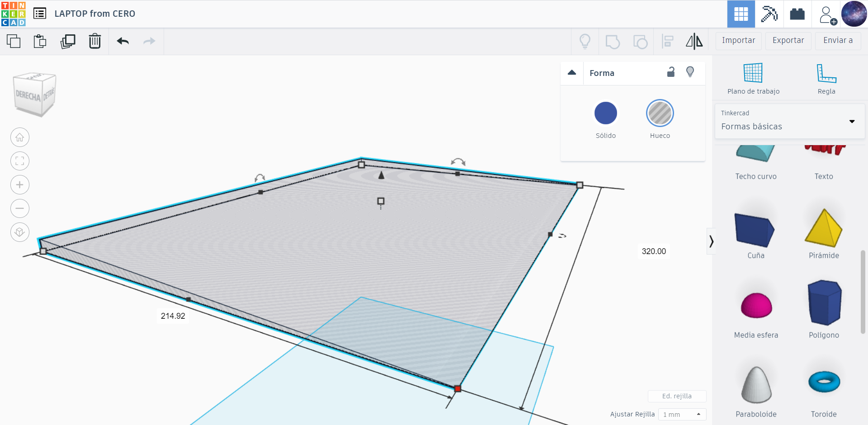This screenshot has width=868, height=425.
Task: Click the Mirror tool icon
Action: coord(694,42)
